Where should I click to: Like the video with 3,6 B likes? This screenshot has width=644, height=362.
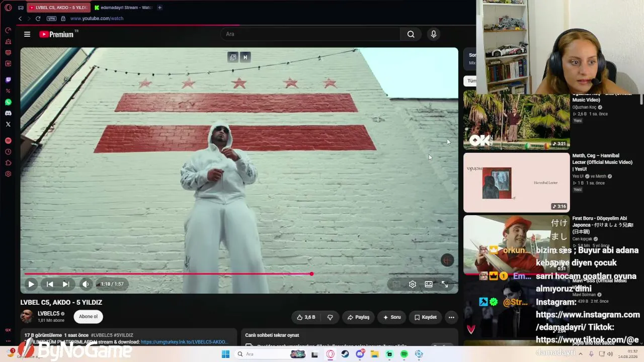(306, 317)
